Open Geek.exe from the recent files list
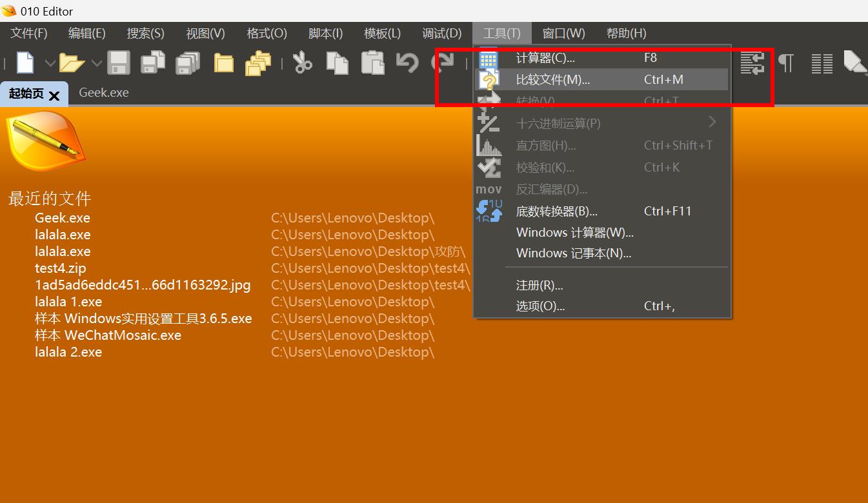Viewport: 868px width, 503px height. click(x=63, y=218)
